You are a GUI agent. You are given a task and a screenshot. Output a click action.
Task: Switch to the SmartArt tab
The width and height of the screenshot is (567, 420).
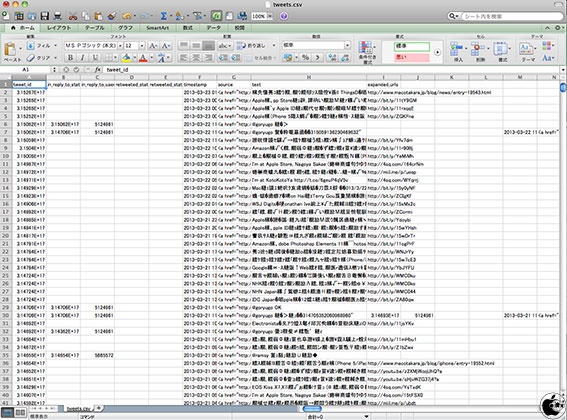pyautogui.click(x=158, y=28)
